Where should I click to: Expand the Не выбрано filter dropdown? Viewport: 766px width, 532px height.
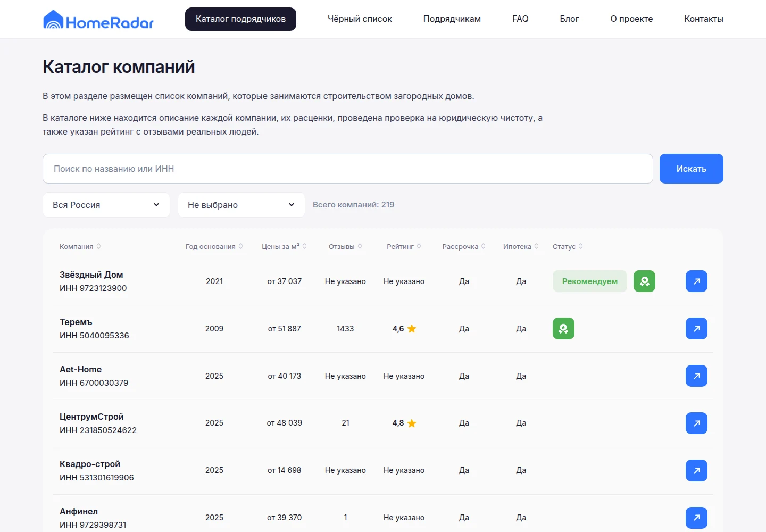[242, 205]
